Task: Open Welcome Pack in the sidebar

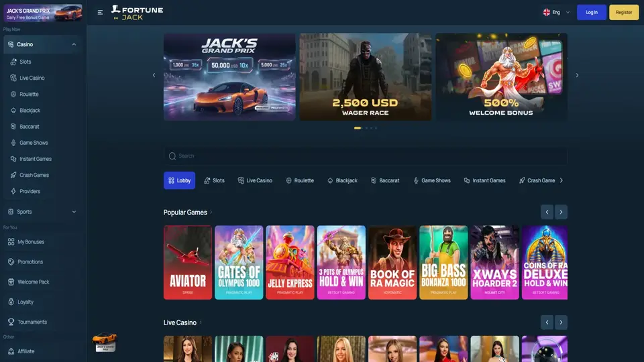Action: pos(34,282)
